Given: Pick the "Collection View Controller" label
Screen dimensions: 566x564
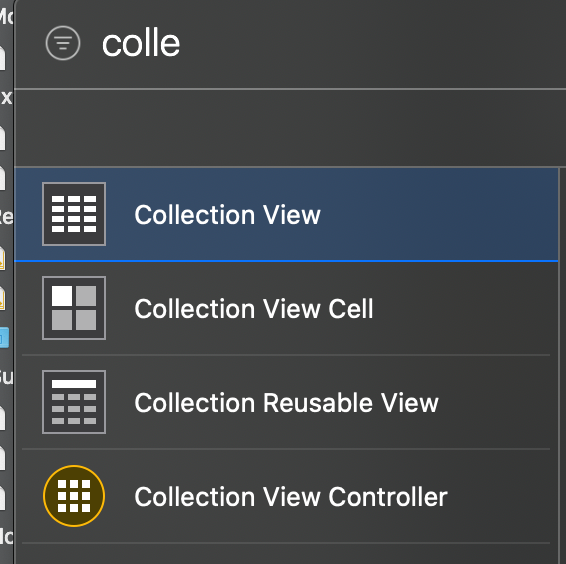Looking at the screenshot, I should (x=291, y=497).
